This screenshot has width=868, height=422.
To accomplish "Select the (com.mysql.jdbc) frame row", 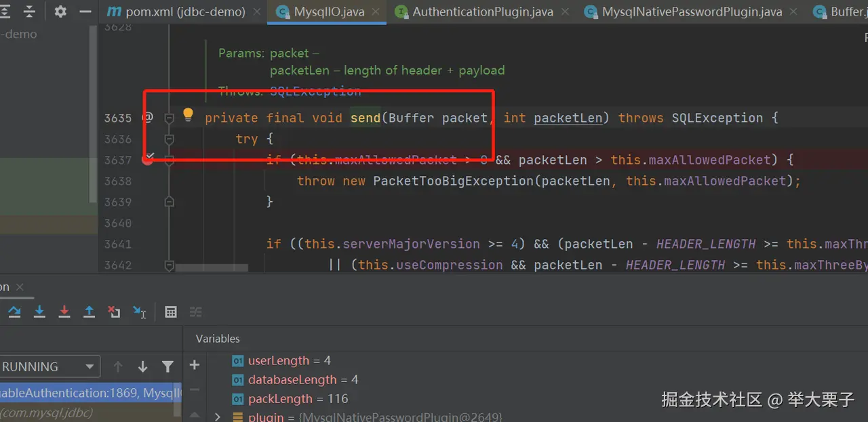I will point(91,412).
